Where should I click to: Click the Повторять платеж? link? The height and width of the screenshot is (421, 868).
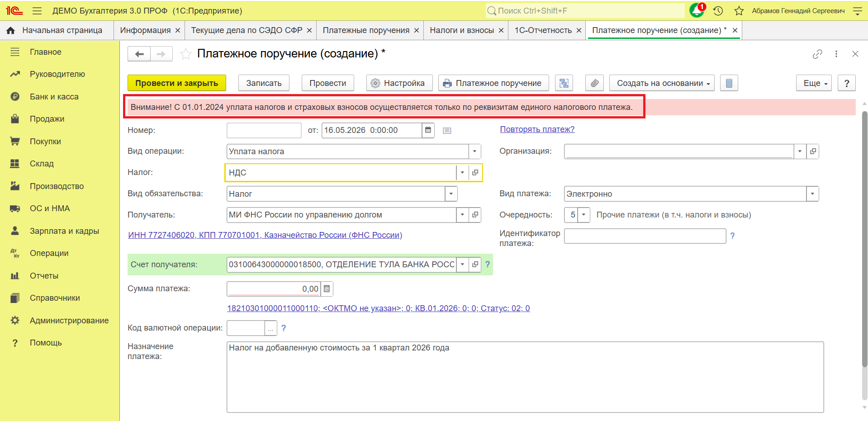537,129
